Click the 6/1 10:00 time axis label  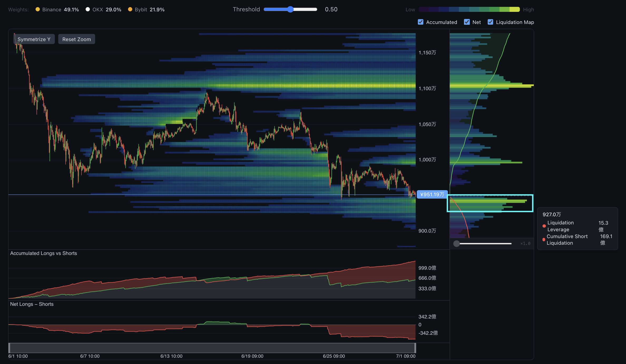tap(18, 356)
